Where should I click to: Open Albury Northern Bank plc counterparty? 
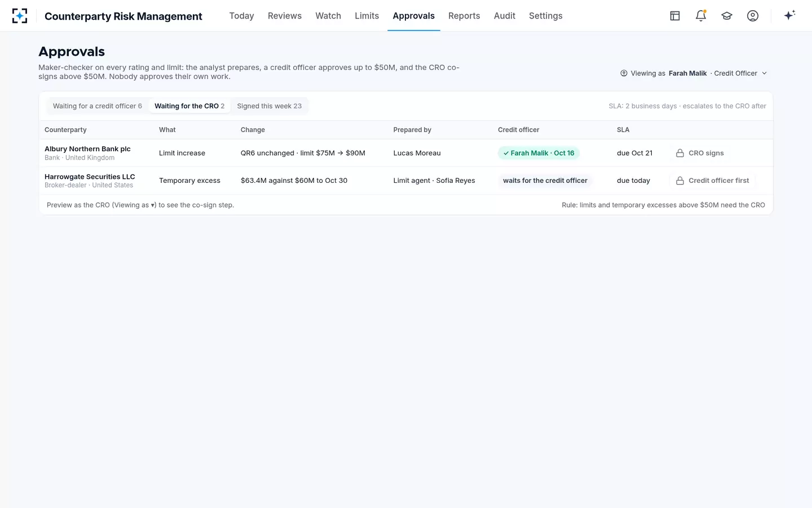pos(87,149)
